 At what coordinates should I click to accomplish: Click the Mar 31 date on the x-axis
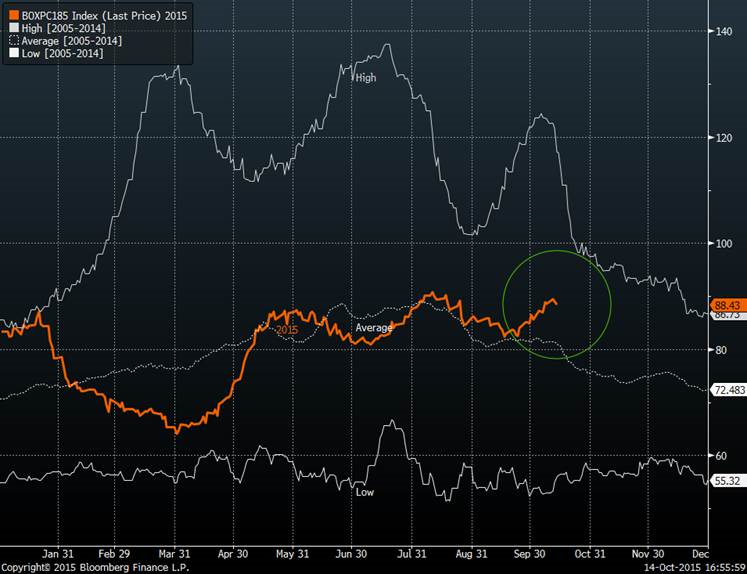[175, 553]
